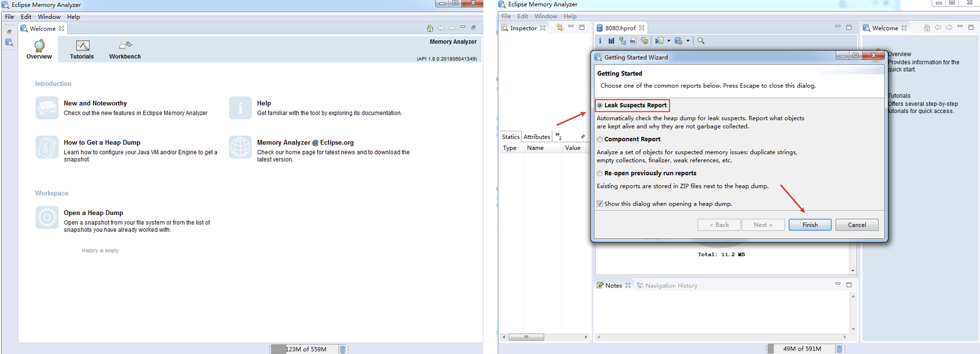Open the Dominator Tree toolbar icon
This screenshot has width=980, height=354.
(622, 41)
